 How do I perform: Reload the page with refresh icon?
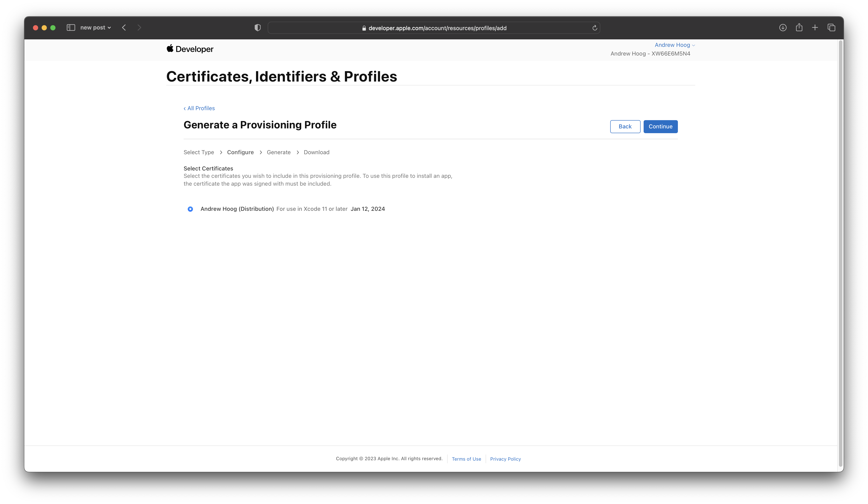point(594,28)
